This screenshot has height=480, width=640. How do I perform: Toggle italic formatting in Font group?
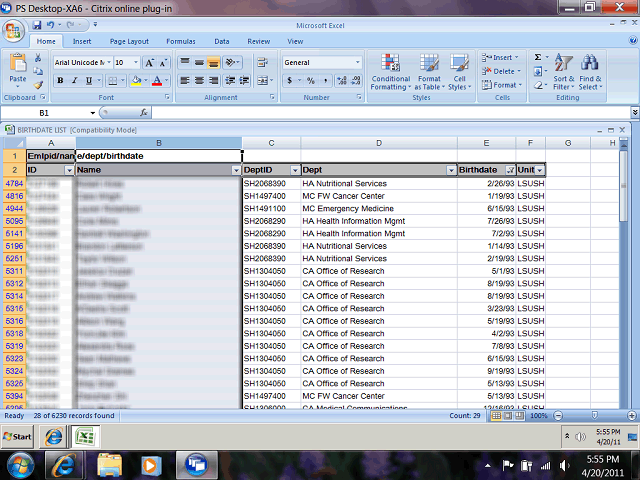(74, 80)
